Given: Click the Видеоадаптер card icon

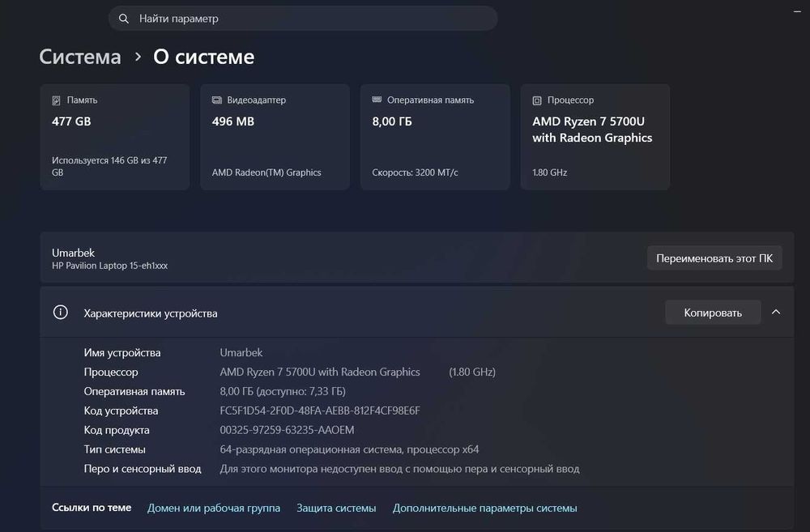Looking at the screenshot, I should pos(217,100).
